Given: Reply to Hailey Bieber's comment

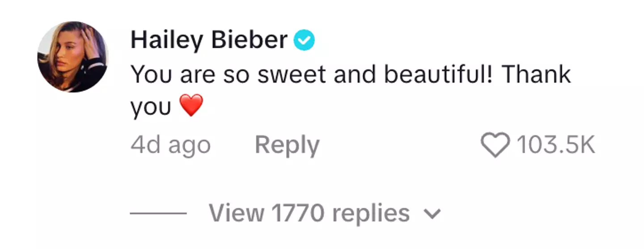Looking at the screenshot, I should 287,145.
